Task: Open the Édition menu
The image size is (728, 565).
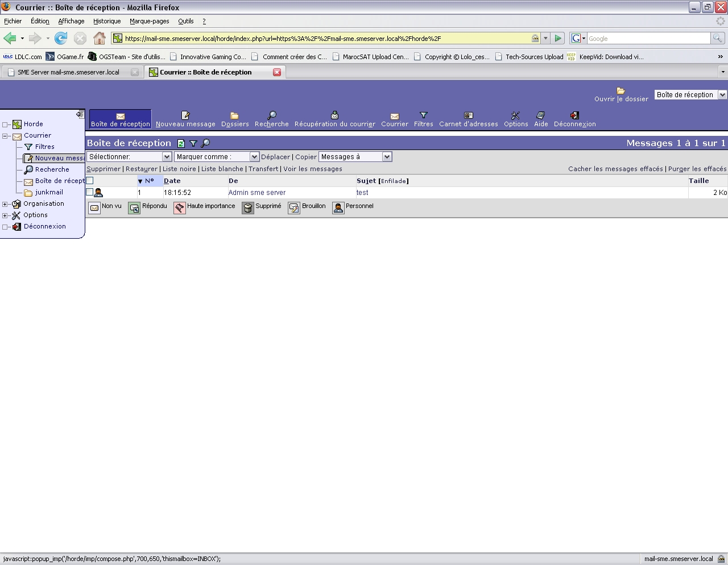Action: pos(40,21)
